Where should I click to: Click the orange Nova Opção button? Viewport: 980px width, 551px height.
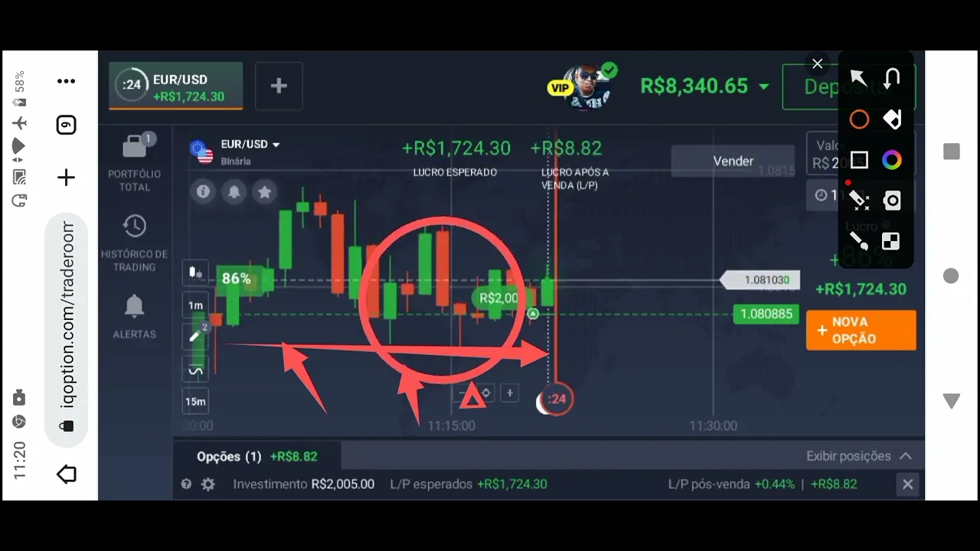pos(861,331)
